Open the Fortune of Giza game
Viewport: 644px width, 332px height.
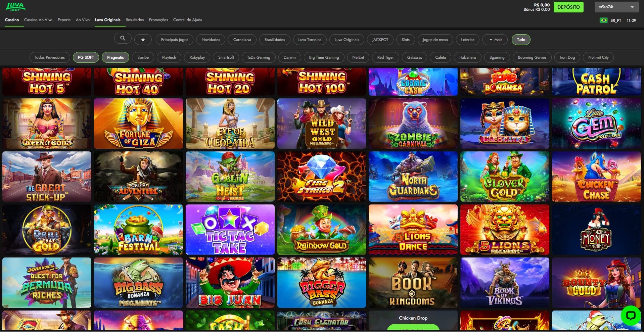[x=138, y=124]
